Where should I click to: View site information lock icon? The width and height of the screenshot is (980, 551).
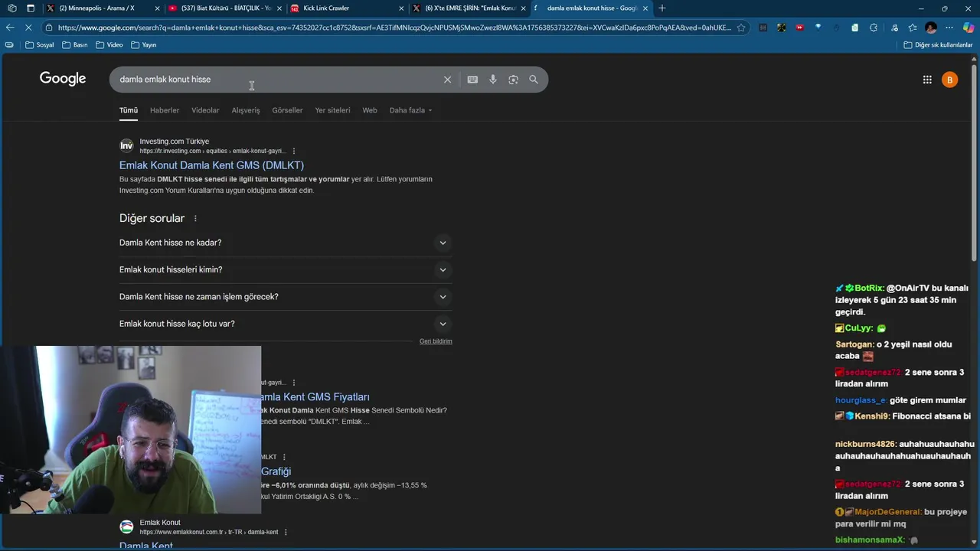[x=49, y=28]
